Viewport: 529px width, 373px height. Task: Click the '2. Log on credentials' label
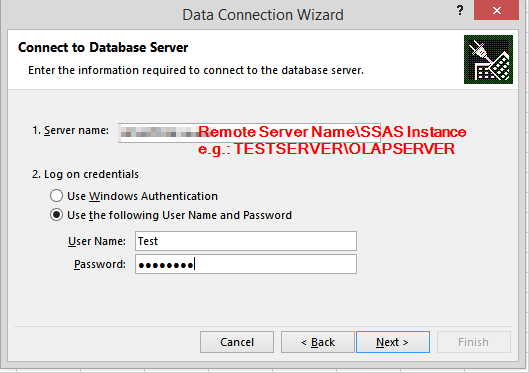(85, 174)
